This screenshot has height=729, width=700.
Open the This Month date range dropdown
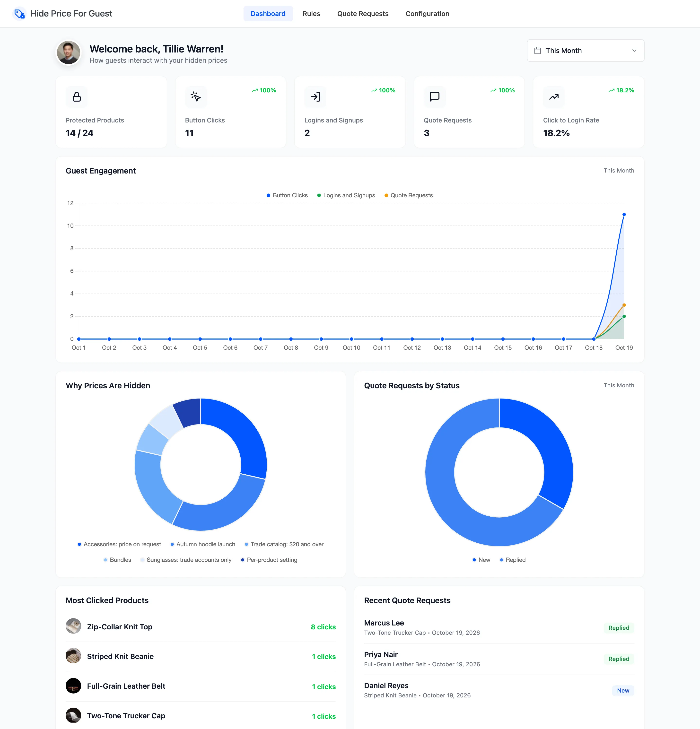586,51
